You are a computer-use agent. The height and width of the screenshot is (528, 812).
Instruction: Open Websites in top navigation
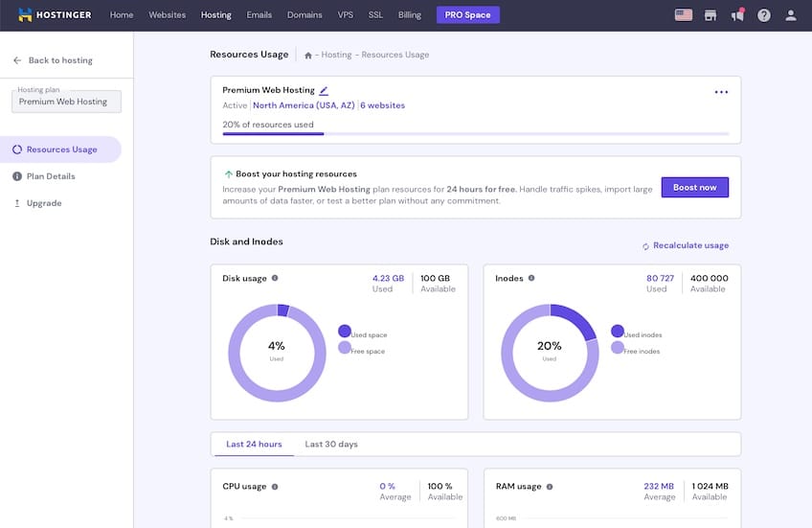pyautogui.click(x=167, y=15)
